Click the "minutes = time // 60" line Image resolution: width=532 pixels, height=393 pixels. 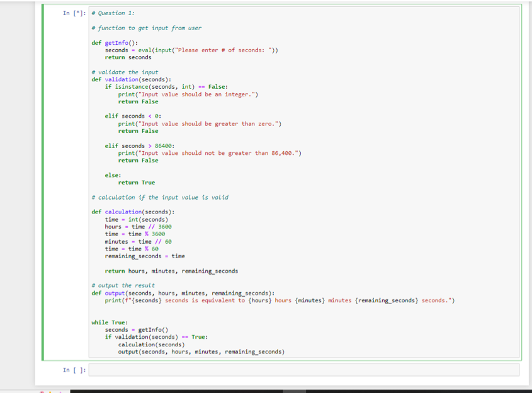[138, 242]
